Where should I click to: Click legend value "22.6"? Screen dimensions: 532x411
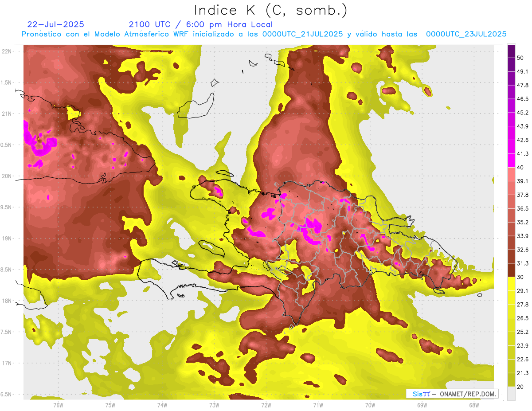[522, 360]
